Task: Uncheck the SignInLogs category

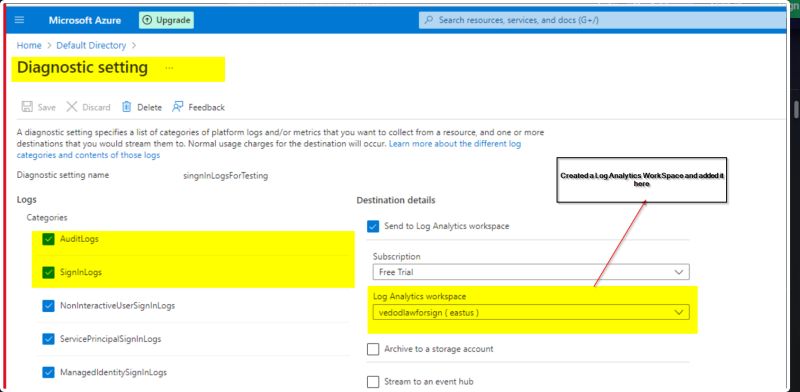Action: [x=48, y=273]
